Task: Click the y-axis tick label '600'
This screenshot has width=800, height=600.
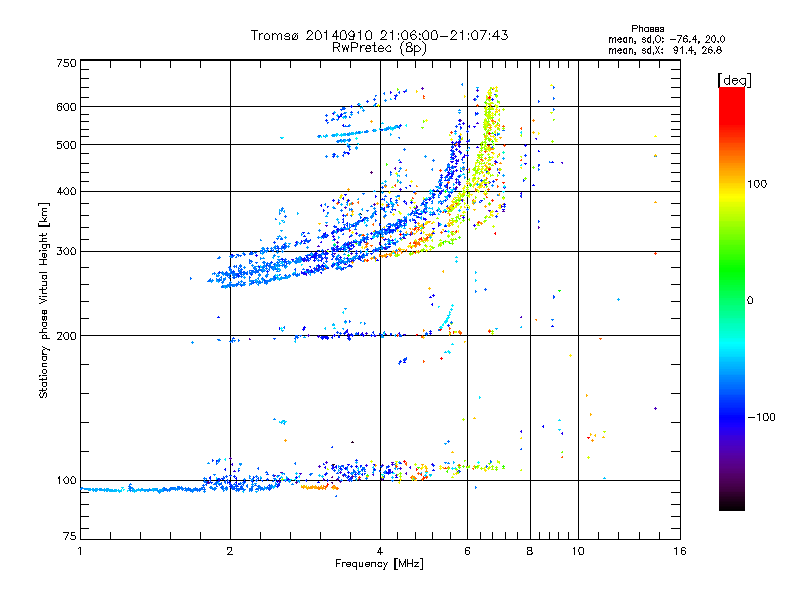Action: pyautogui.click(x=66, y=107)
